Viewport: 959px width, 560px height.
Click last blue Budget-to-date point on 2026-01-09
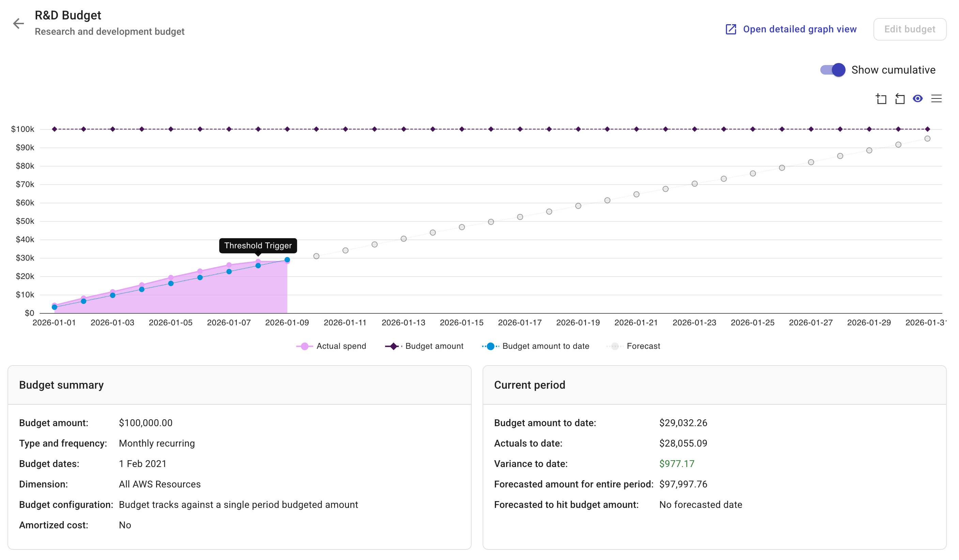(287, 260)
